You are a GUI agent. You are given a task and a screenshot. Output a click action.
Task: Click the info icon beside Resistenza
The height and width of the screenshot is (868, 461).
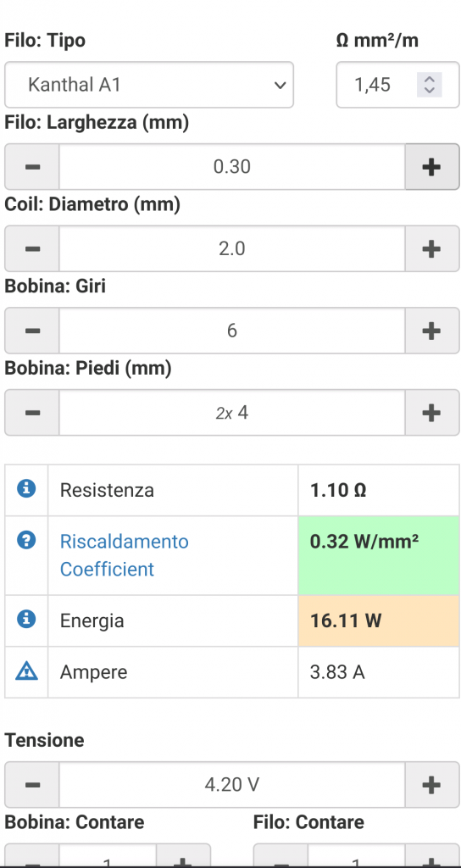(x=26, y=488)
